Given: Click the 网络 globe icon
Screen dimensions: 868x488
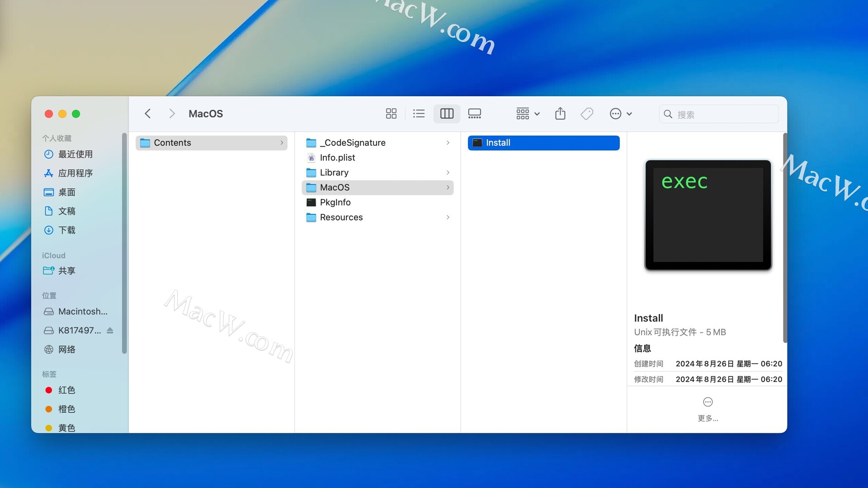Looking at the screenshot, I should [x=49, y=349].
